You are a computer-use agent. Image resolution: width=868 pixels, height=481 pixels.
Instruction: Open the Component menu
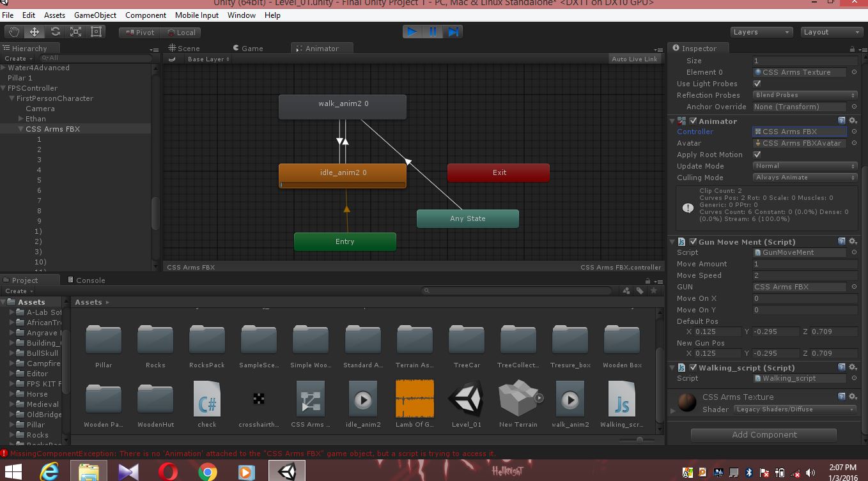[146, 15]
